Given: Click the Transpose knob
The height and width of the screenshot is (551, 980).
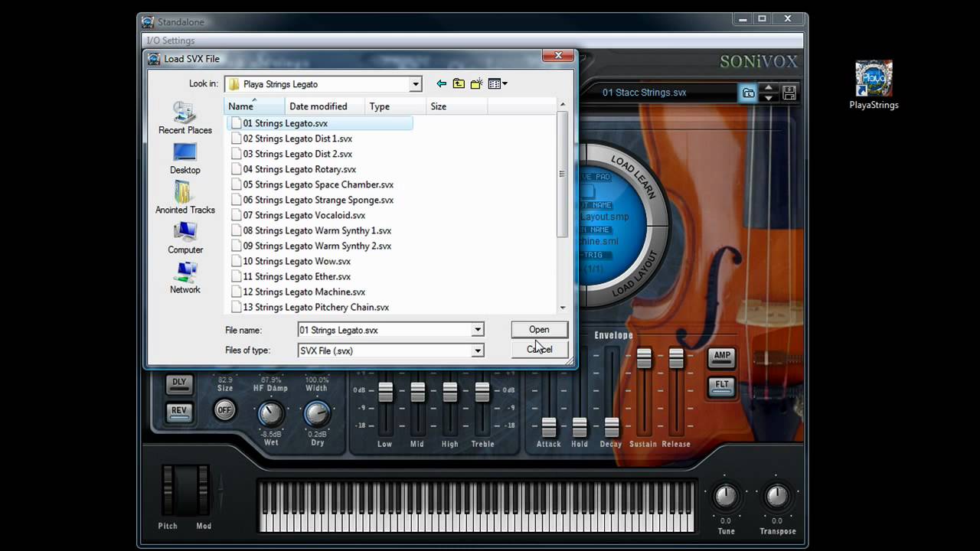Looking at the screenshot, I should pos(777,497).
